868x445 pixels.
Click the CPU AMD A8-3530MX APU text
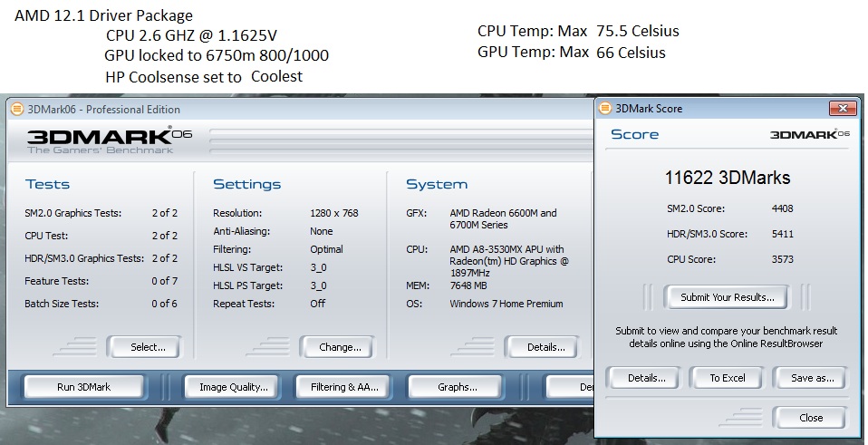tap(508, 261)
